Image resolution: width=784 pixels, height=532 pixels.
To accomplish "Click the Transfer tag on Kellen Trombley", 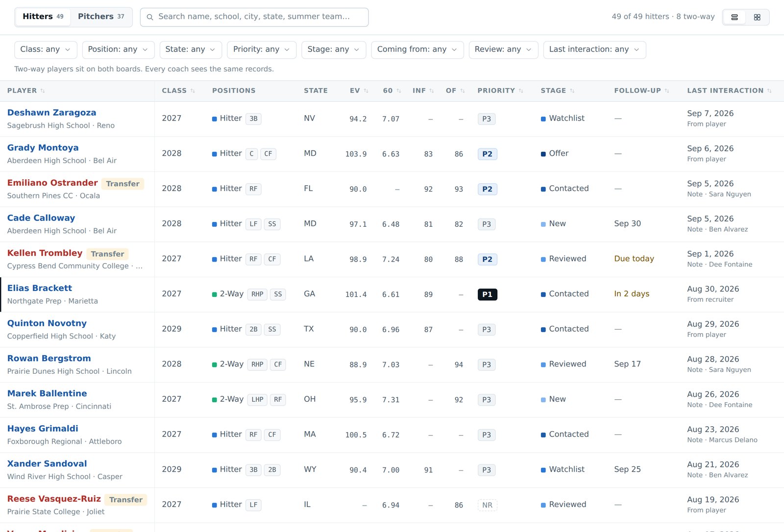I will [x=107, y=254].
